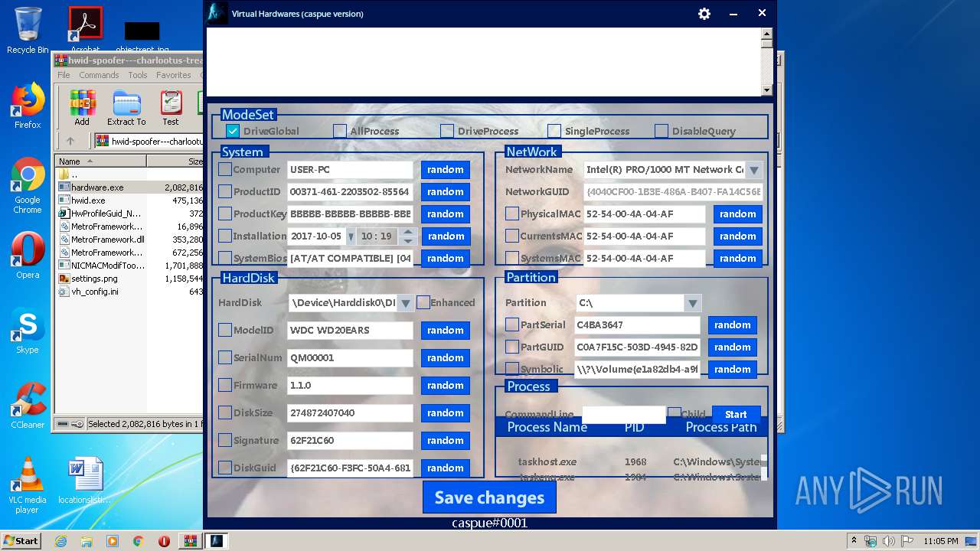The image size is (980, 551).
Task: Enable DriveProcess mode checkbox
Action: (x=447, y=131)
